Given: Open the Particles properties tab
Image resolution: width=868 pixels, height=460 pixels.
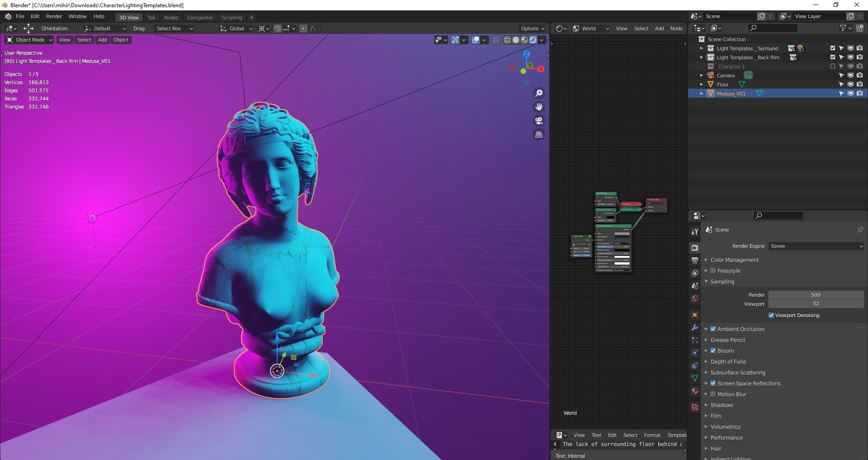Looking at the screenshot, I should click(695, 340).
